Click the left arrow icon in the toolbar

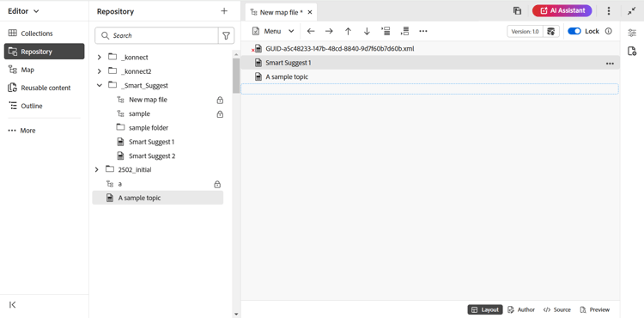(311, 31)
